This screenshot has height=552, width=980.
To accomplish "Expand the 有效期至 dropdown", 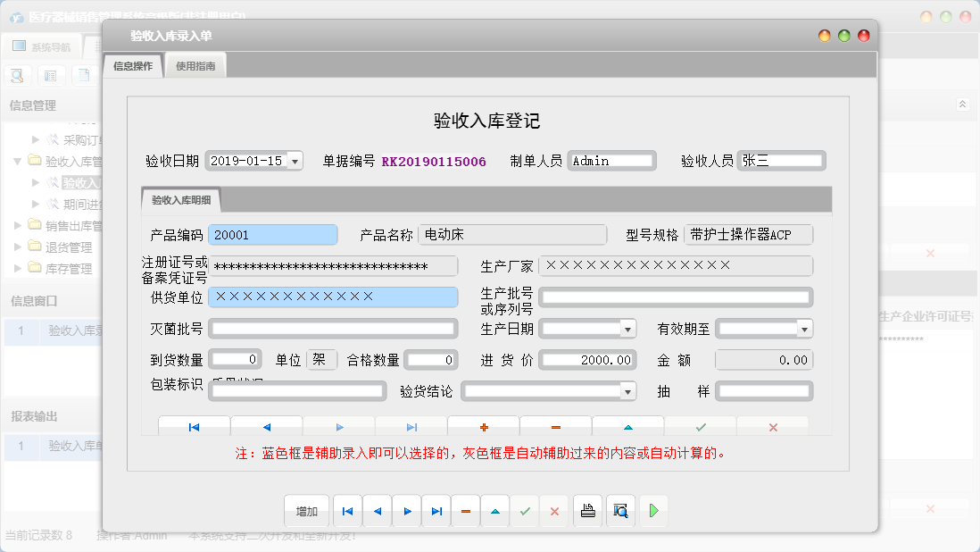I will click(x=804, y=328).
